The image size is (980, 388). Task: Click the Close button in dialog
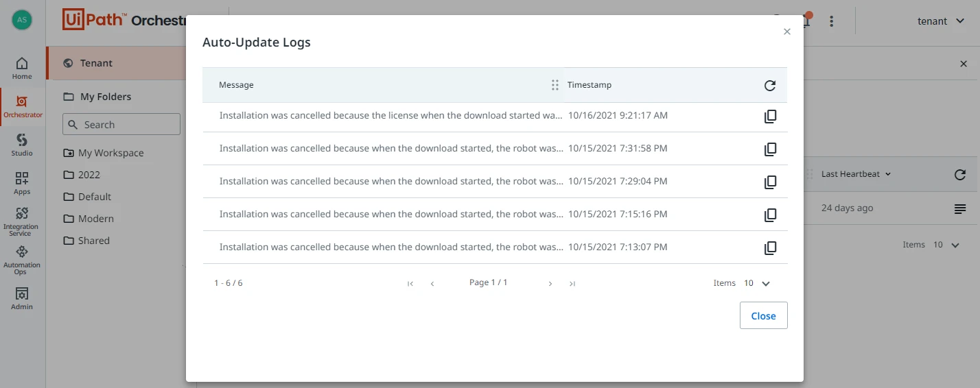(763, 315)
